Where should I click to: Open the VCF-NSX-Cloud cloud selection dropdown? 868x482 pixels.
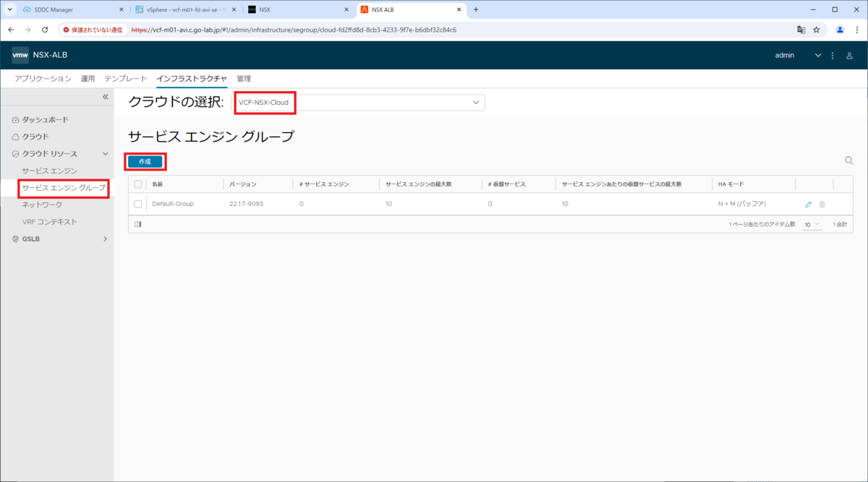point(358,103)
